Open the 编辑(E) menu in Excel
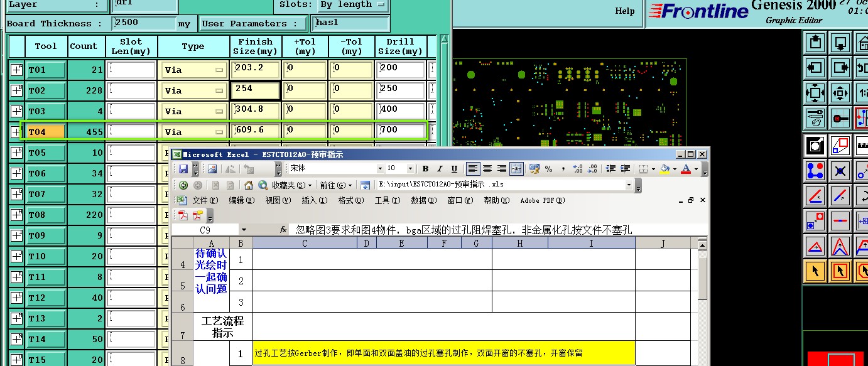Image resolution: width=868 pixels, height=366 pixels. (x=242, y=200)
